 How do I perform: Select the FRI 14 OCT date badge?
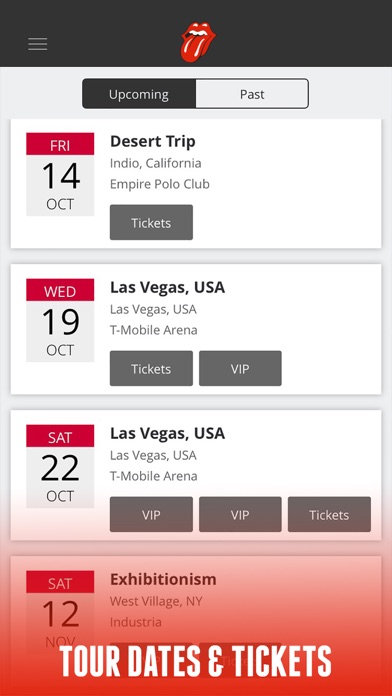click(60, 174)
